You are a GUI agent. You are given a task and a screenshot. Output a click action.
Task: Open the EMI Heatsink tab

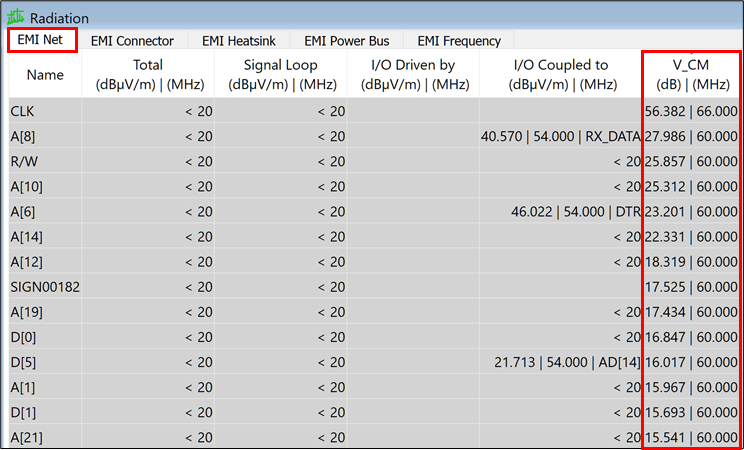(239, 41)
